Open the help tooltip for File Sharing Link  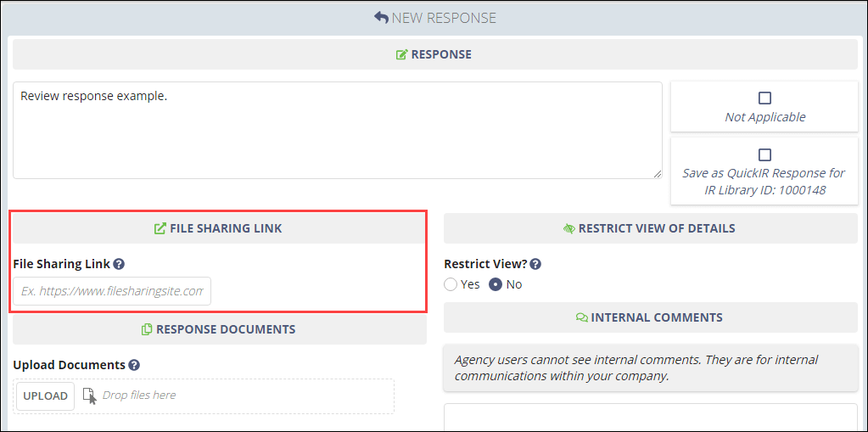click(119, 264)
